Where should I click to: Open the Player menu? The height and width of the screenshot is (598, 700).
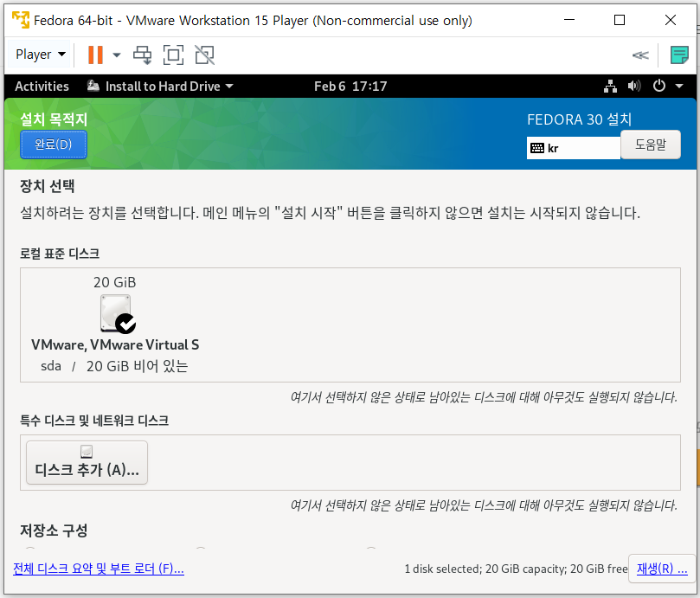(40, 55)
